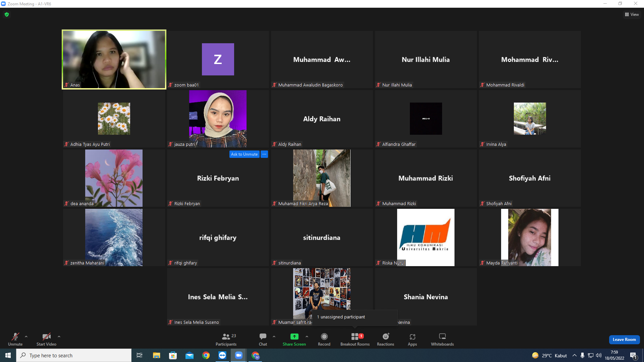This screenshot has width=644, height=362.
Task: Open the Chat panel
Action: pyautogui.click(x=263, y=339)
